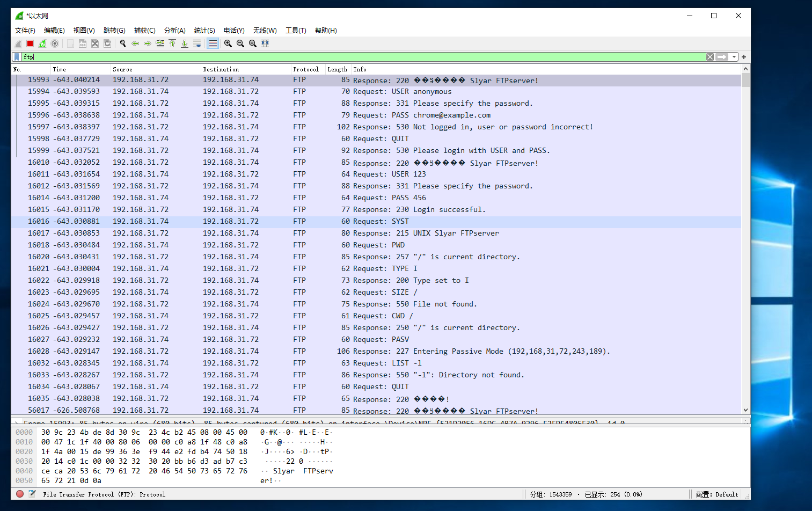Jump to last packet icon

click(x=185, y=43)
